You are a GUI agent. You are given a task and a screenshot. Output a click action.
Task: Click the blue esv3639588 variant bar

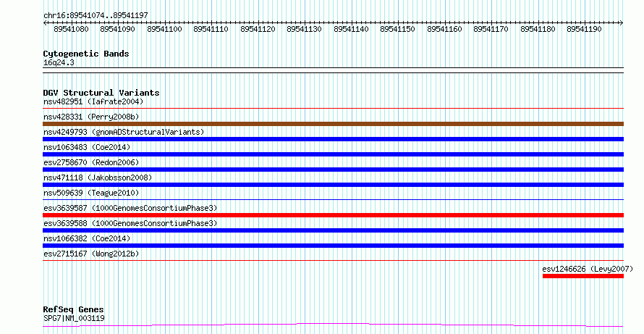[x=333, y=230]
